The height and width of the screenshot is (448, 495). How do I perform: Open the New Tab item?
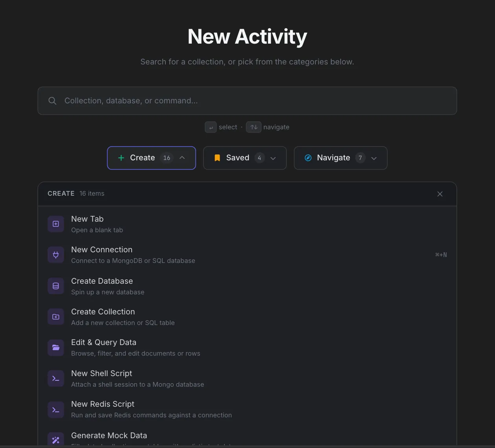247,224
